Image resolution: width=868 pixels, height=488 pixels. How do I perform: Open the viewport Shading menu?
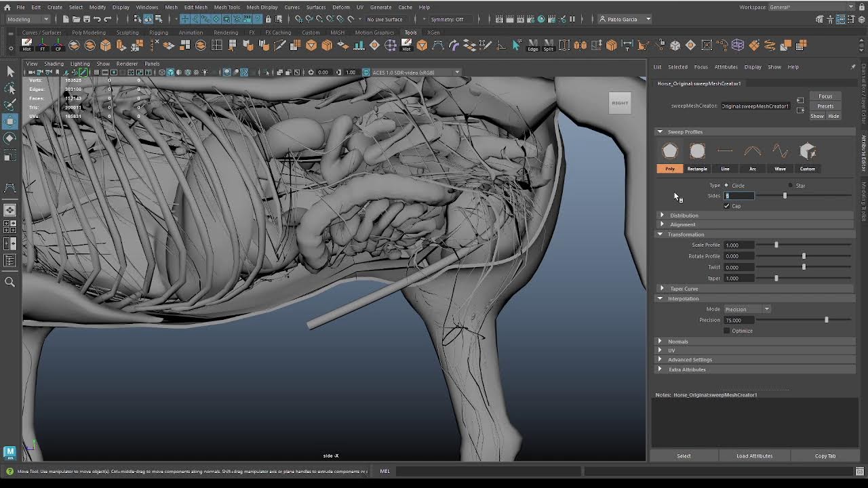pyautogui.click(x=54, y=64)
